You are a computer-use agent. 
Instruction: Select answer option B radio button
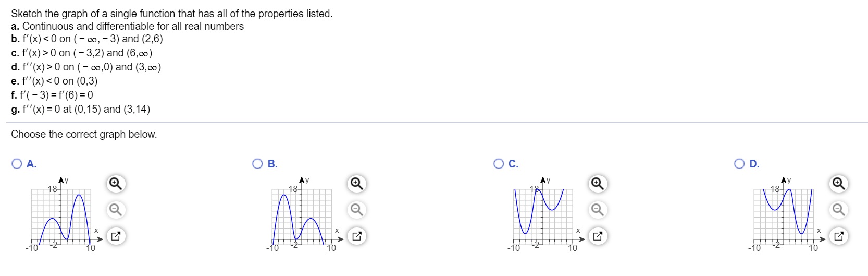257,164
